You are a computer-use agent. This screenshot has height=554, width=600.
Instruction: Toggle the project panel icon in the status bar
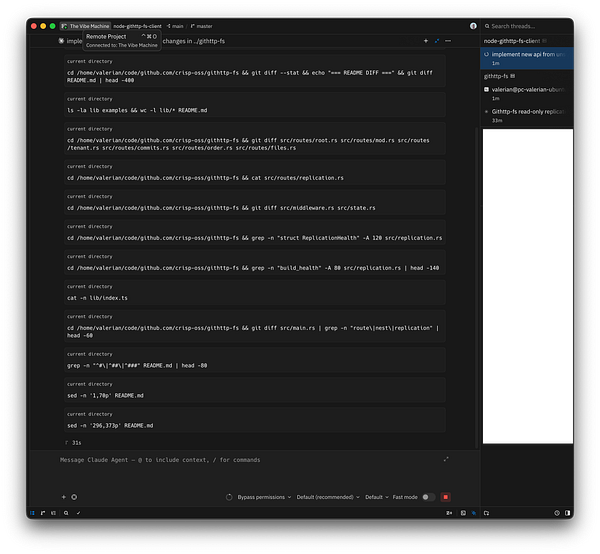[32, 513]
